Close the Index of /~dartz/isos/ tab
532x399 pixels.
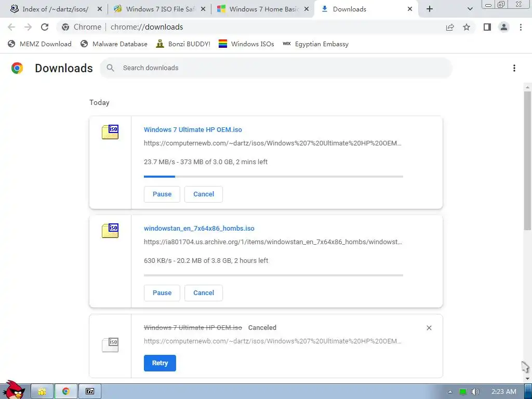[100, 9]
